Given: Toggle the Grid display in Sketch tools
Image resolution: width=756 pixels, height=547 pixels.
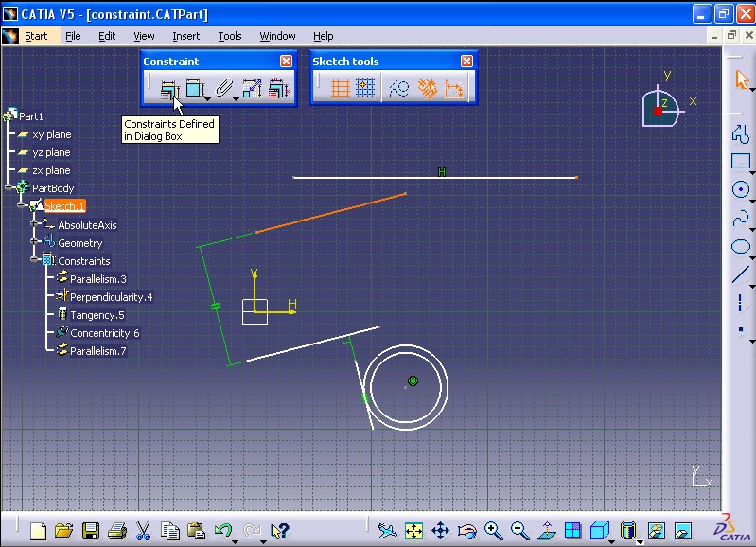Looking at the screenshot, I should pyautogui.click(x=340, y=89).
